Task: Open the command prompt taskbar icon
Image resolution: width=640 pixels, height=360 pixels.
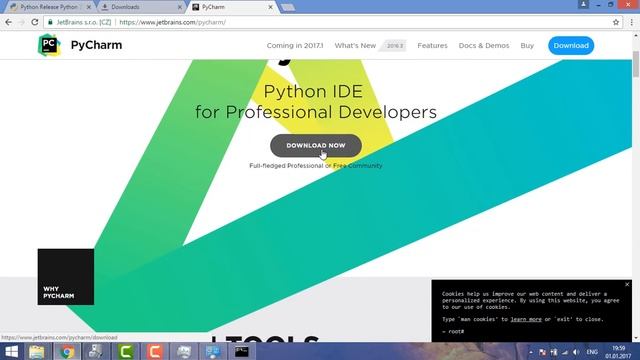Action: 242,352
